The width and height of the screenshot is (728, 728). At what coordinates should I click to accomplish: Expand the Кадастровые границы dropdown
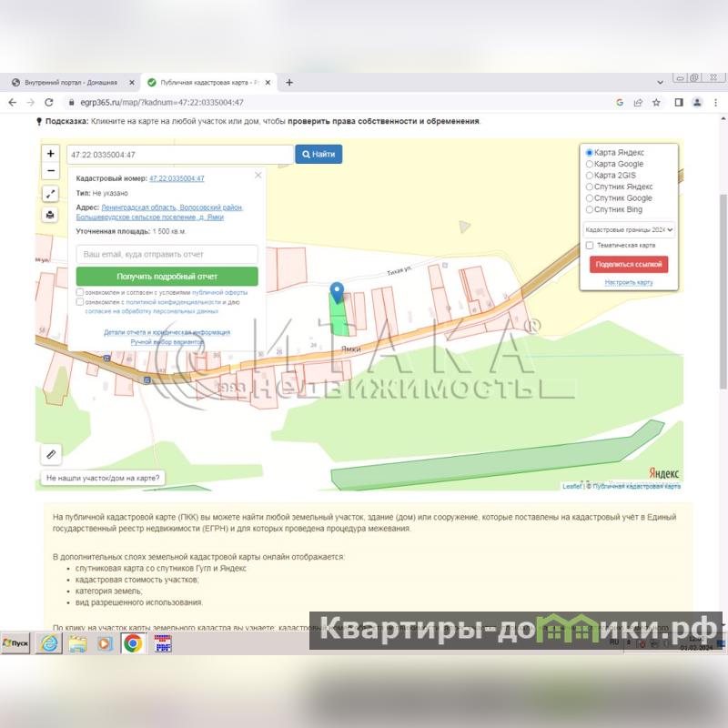629,230
